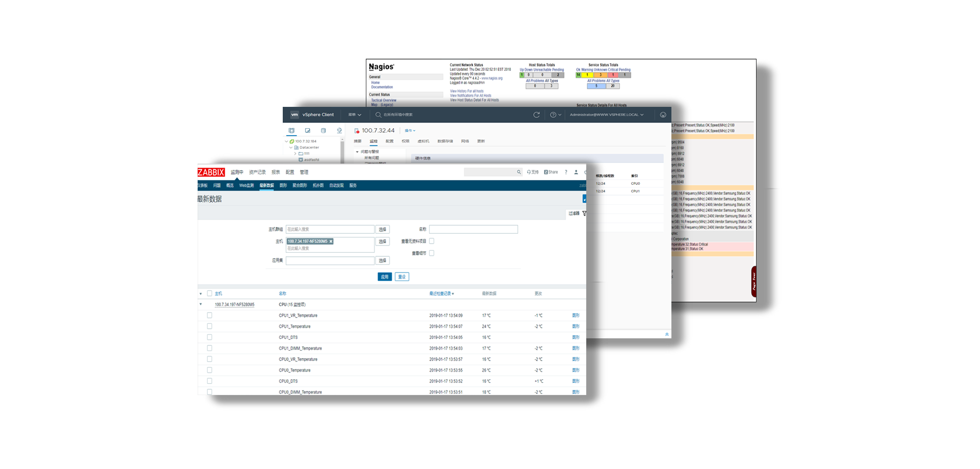Image resolution: width=980 pixels, height=469 pixels.
Task: Click the Zabbix help question mark icon
Action: [566, 172]
